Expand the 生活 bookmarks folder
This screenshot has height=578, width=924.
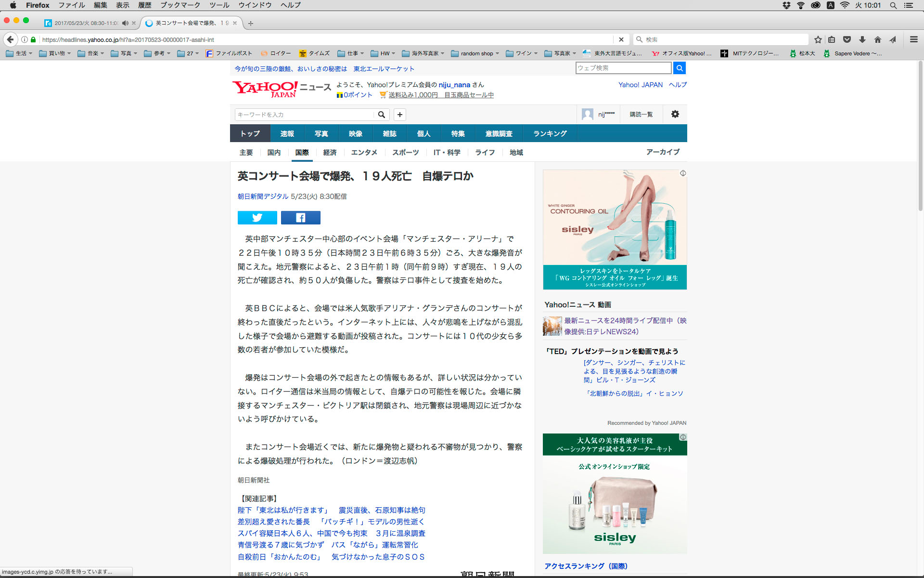[x=19, y=53]
